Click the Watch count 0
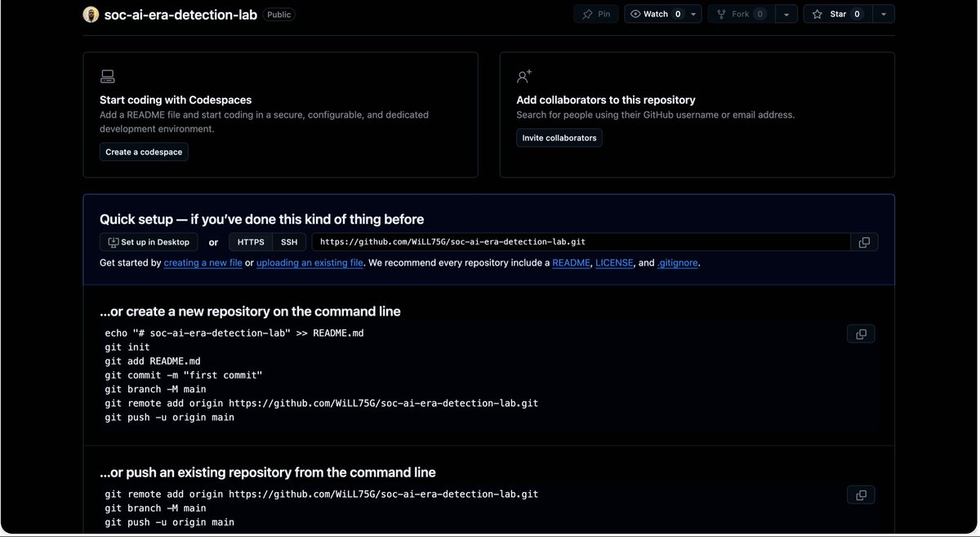 678,14
